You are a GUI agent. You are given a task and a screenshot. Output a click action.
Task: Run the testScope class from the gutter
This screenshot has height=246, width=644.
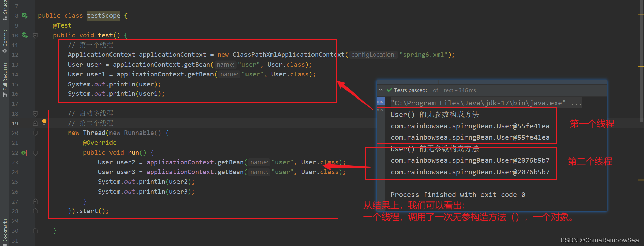pos(25,15)
